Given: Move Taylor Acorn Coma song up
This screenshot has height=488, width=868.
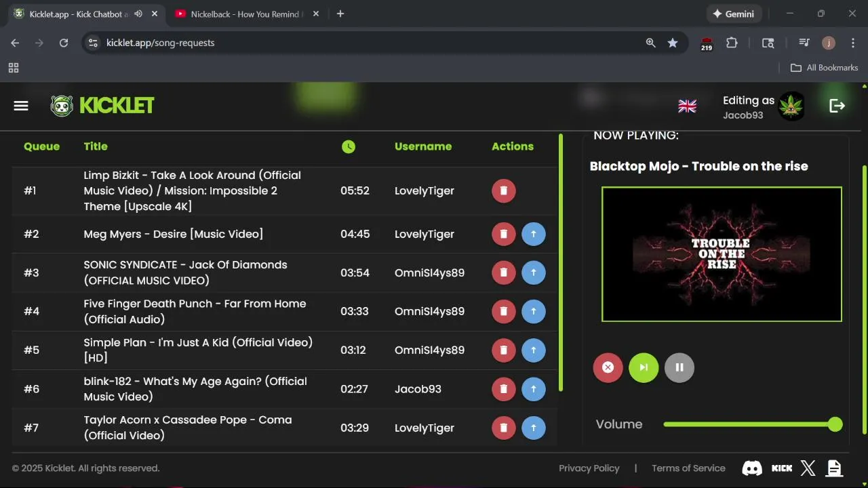Looking at the screenshot, I should click(534, 428).
